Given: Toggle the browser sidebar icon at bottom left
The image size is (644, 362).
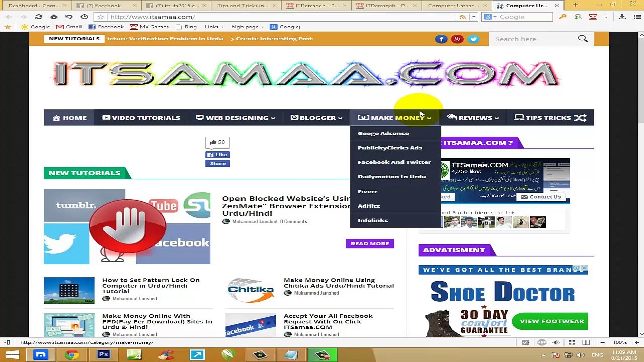Looking at the screenshot, I should (x=8, y=342).
